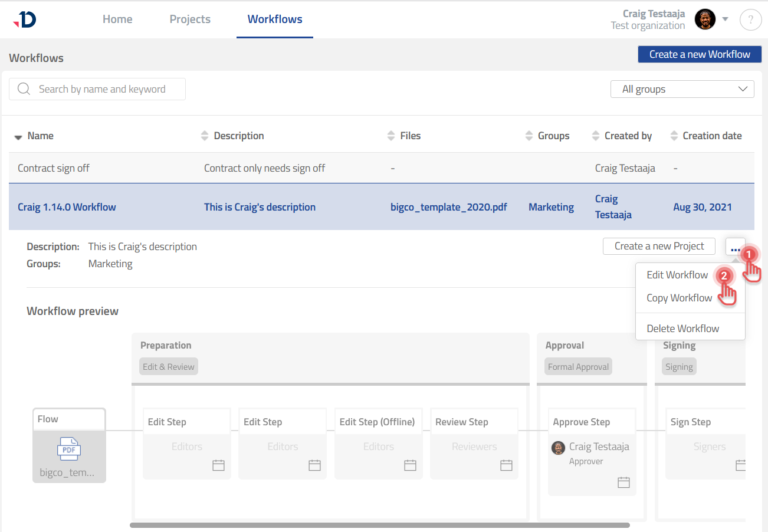Screen dimensions: 768x532
Task: Open the help question mark icon
Action: (750, 19)
